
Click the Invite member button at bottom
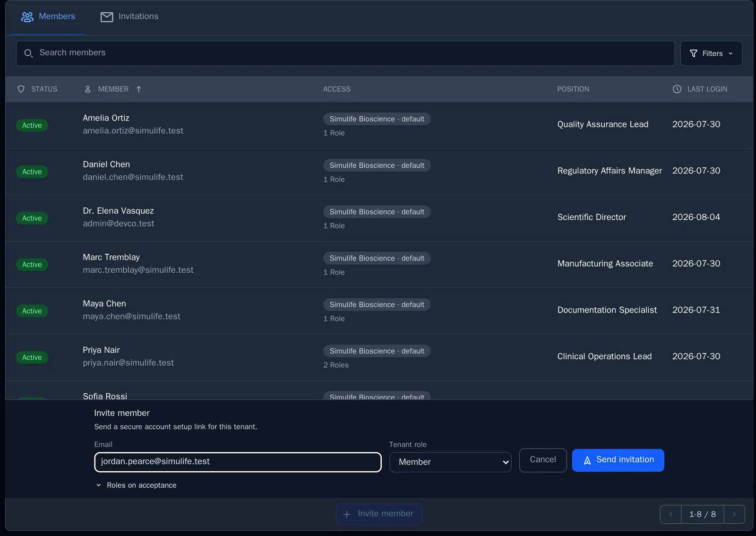click(379, 514)
